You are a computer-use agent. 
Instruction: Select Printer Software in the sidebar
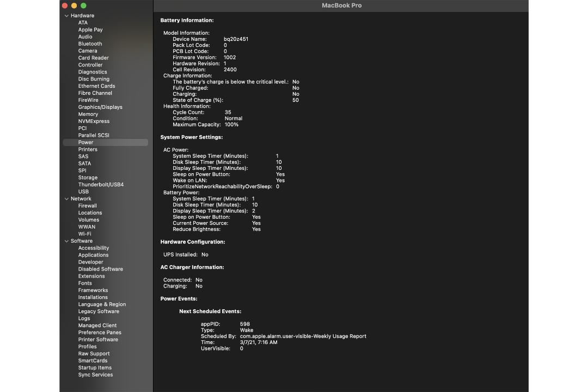coord(98,340)
